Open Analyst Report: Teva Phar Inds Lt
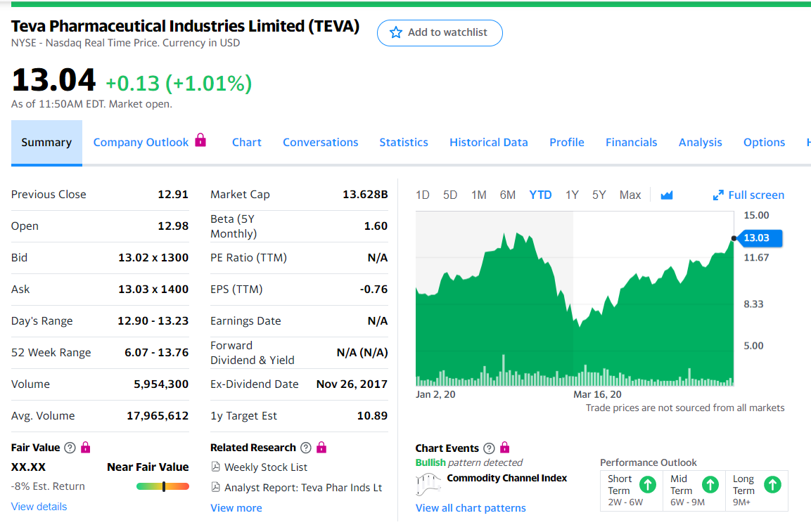811x532 pixels. [303, 488]
